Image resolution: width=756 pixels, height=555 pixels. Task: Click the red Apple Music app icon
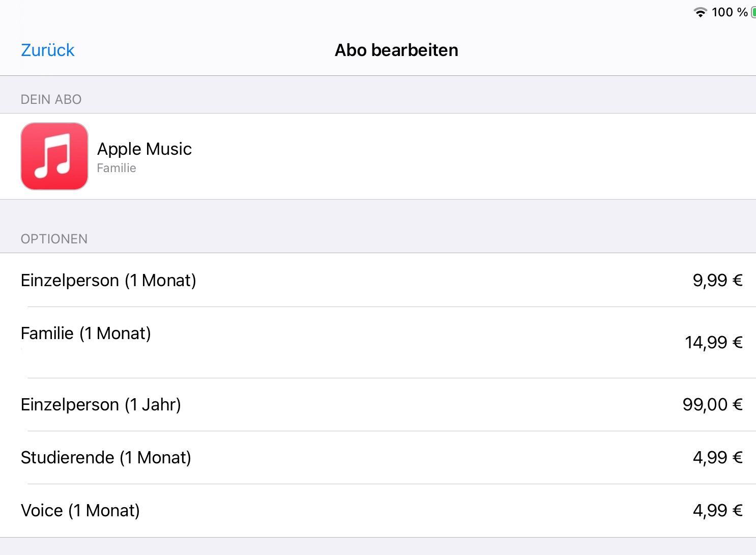point(54,156)
